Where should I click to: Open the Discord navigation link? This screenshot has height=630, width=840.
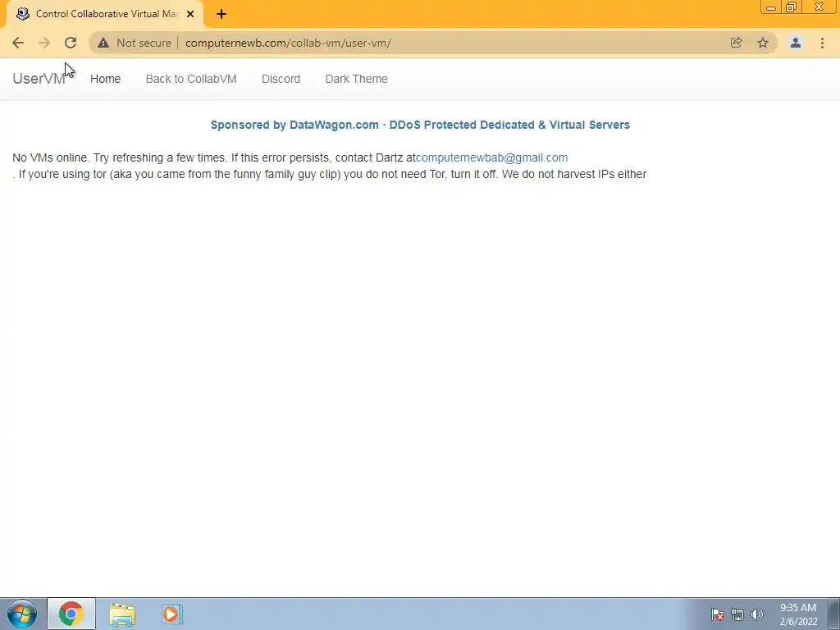[x=281, y=79]
